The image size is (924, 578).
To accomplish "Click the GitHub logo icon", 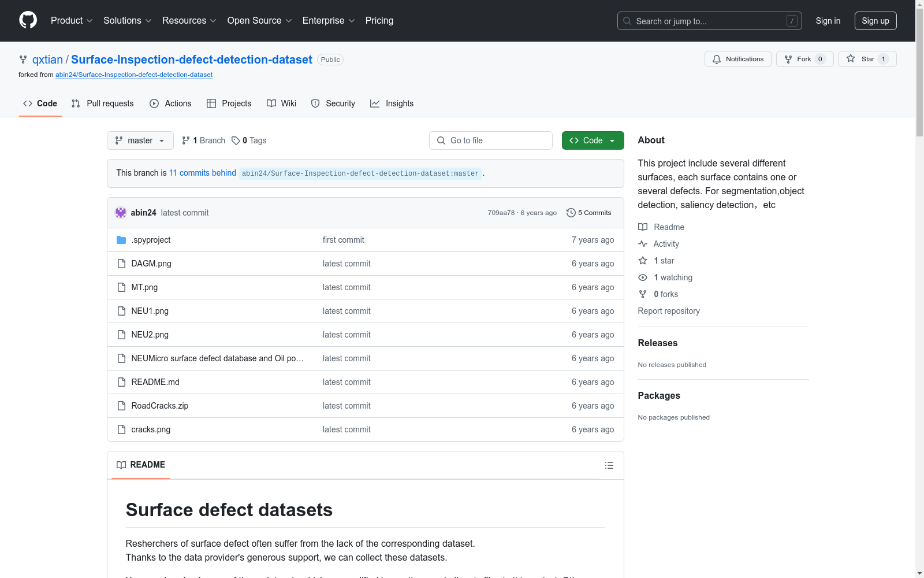I will (28, 20).
